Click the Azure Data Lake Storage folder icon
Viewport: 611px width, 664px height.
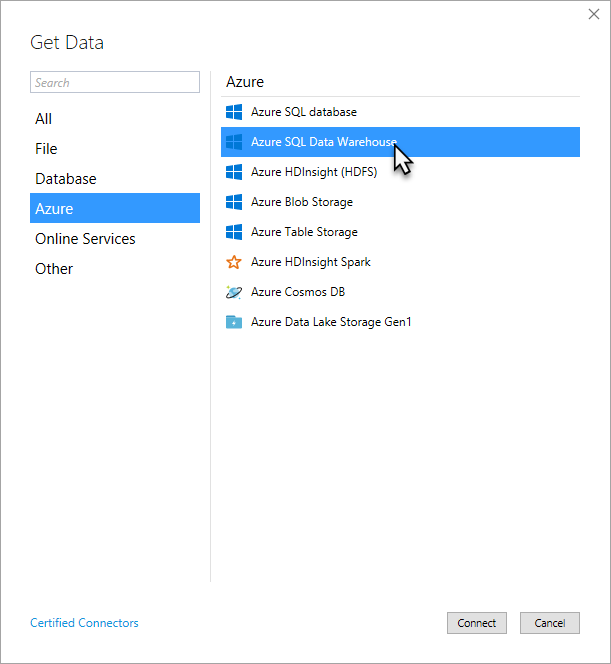pos(234,322)
